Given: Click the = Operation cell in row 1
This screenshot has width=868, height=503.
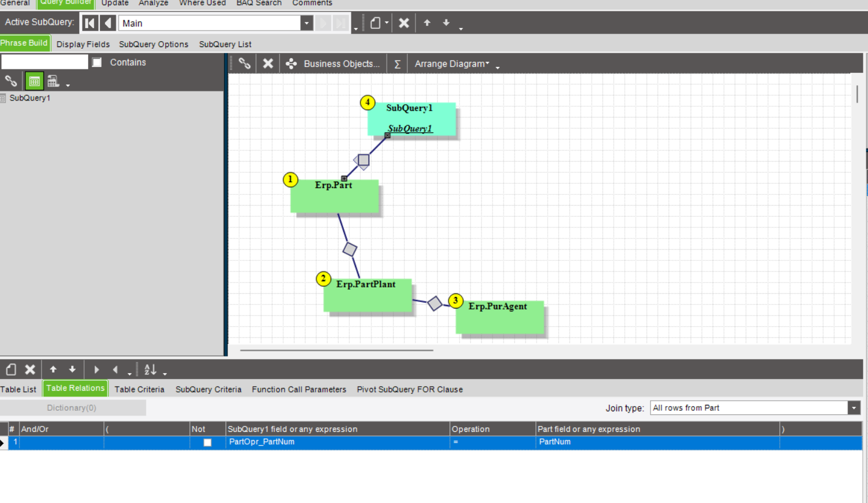Looking at the screenshot, I should coord(492,442).
